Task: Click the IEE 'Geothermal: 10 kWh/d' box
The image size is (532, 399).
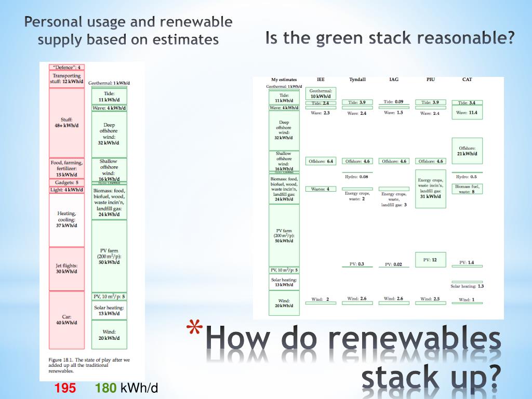Action: coord(321,94)
